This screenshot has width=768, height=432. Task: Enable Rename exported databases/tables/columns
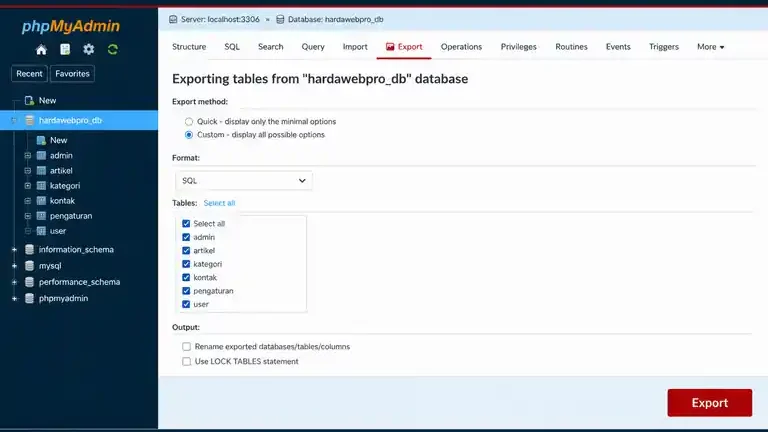click(x=187, y=347)
